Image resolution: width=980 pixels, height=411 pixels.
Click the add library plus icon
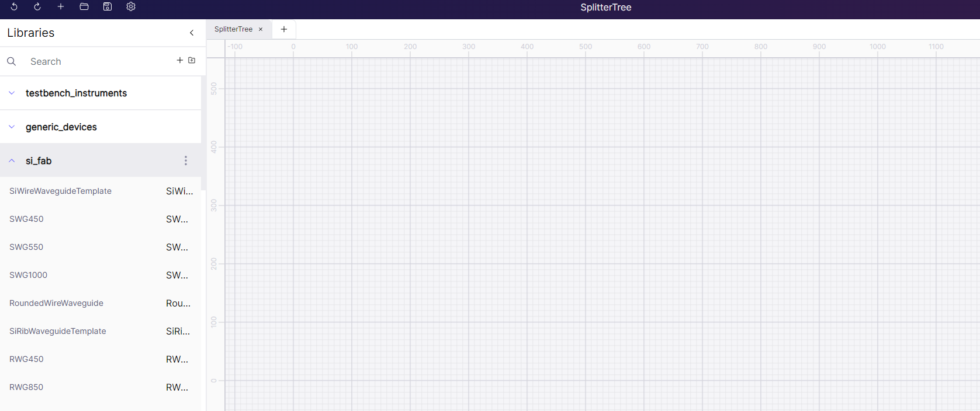point(180,60)
